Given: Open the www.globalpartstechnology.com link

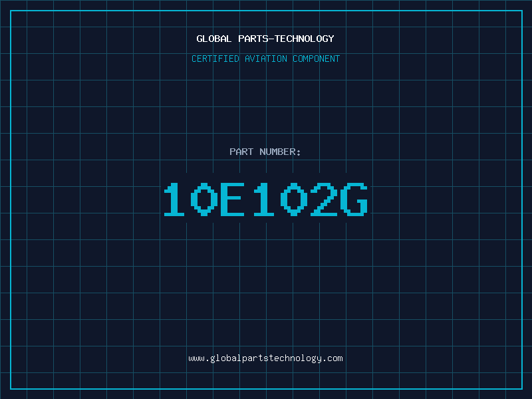Looking at the screenshot, I should coord(265,358).
